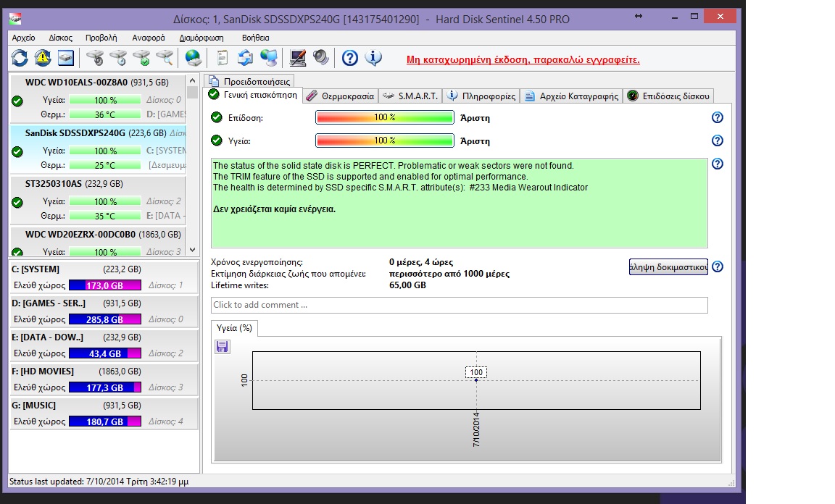Image resolution: width=835 pixels, height=504 pixels.
Task: Switch to the Προειδοποιήσεις tab
Action: coord(250,81)
